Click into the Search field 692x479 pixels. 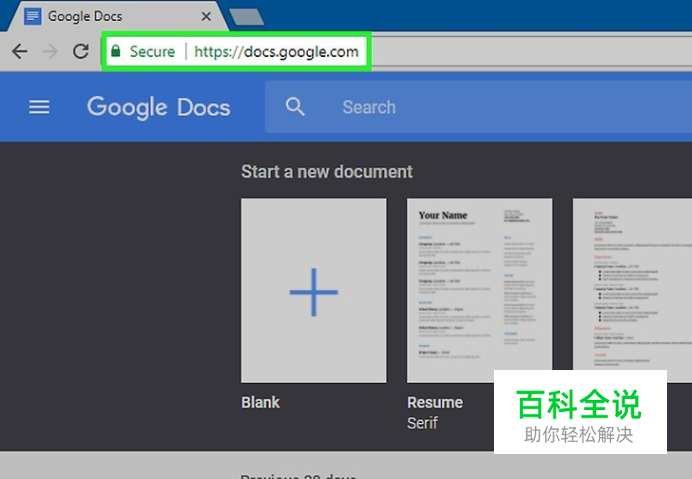(x=478, y=107)
